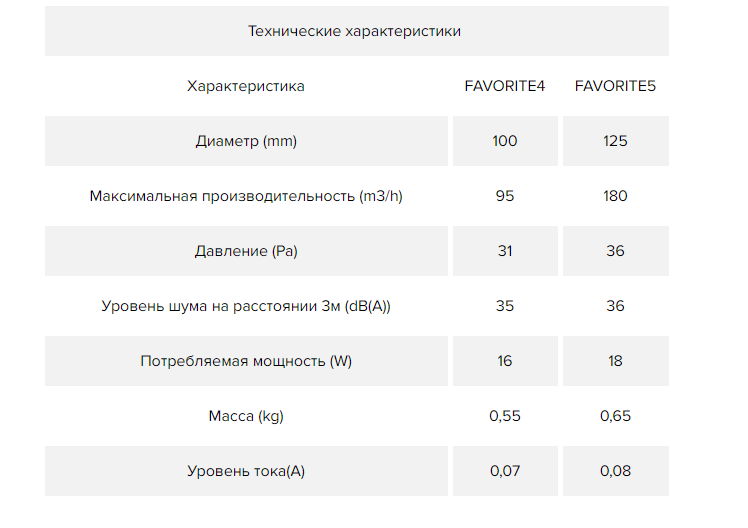Click the FAVORITE5 column header
The height and width of the screenshot is (528, 748).
(615, 86)
